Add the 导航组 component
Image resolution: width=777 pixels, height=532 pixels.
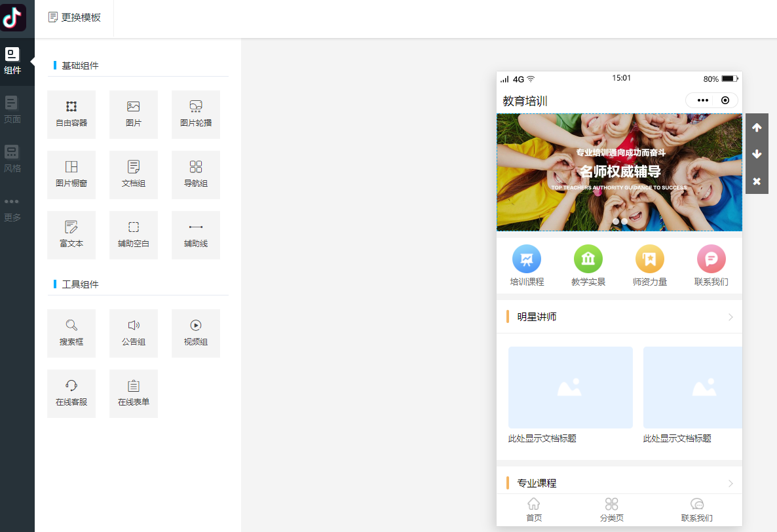pos(196,175)
